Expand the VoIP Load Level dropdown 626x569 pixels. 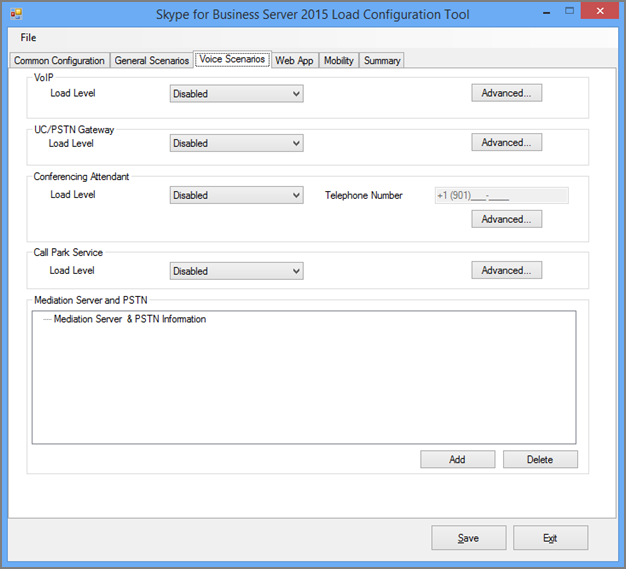[236, 93]
